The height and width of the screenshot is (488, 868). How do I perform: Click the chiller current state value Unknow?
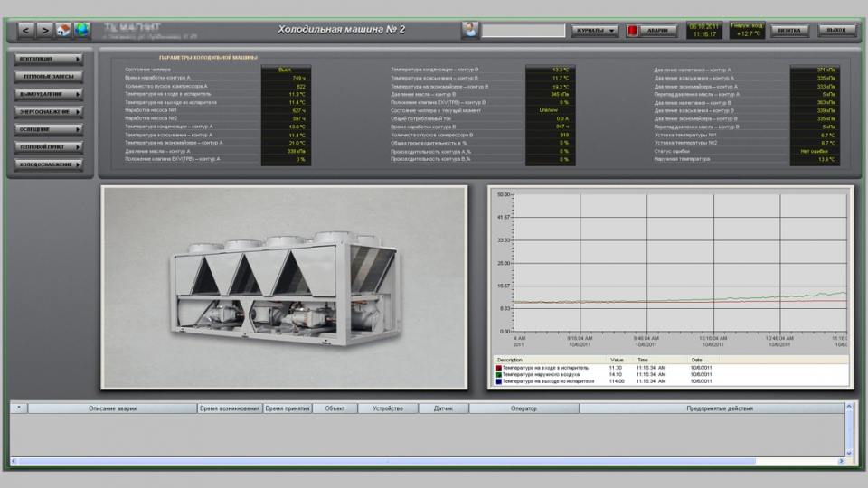[x=551, y=110]
